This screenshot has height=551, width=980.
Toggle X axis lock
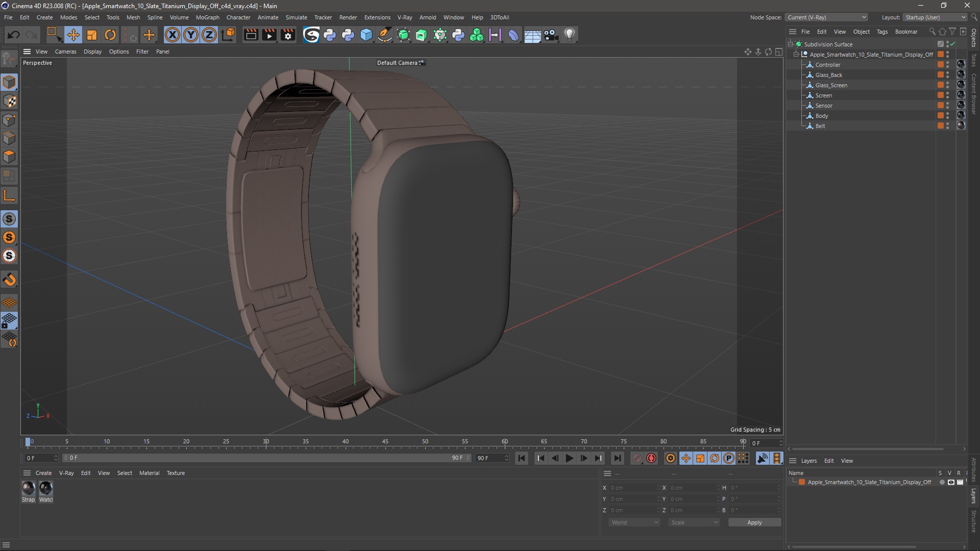173,35
